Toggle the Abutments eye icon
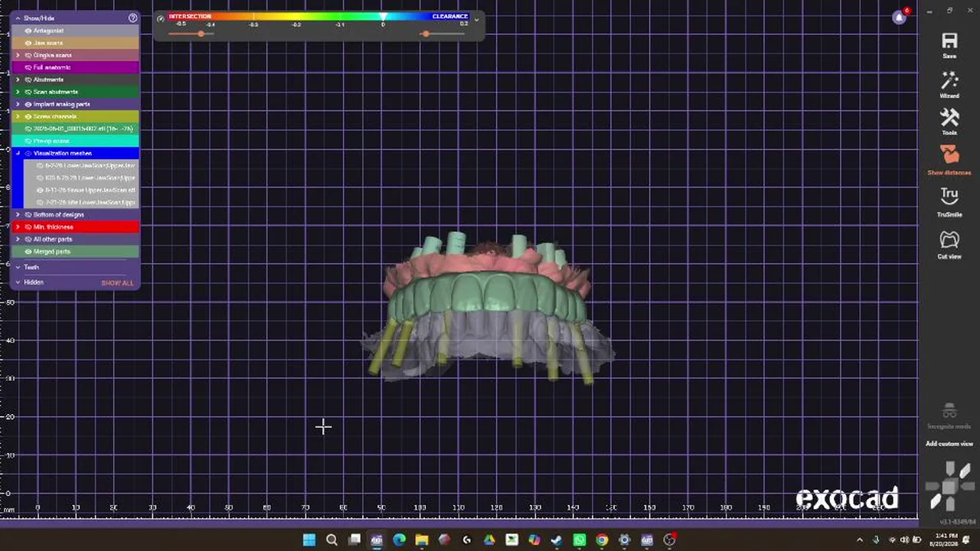Screen dimensions: 980x551 pos(28,80)
